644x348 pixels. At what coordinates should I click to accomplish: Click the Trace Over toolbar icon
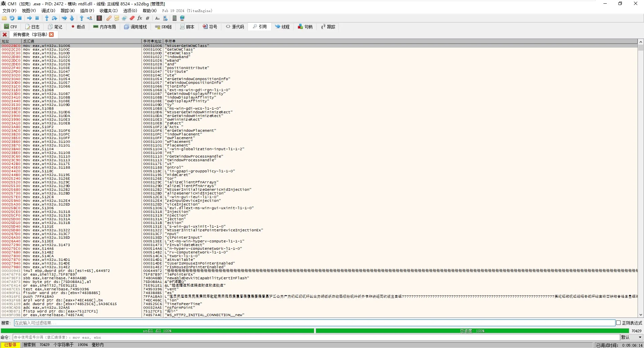pyautogui.click(x=72, y=18)
